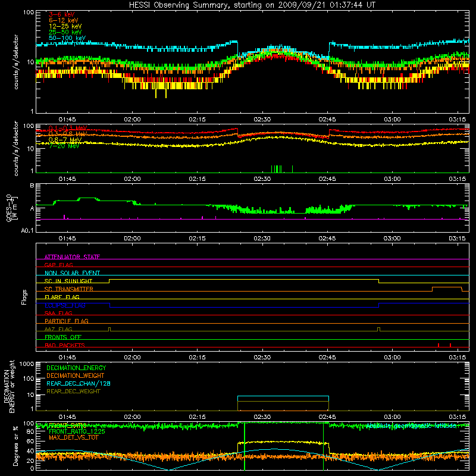Click the Degrees or % axis title

coord(15,446)
